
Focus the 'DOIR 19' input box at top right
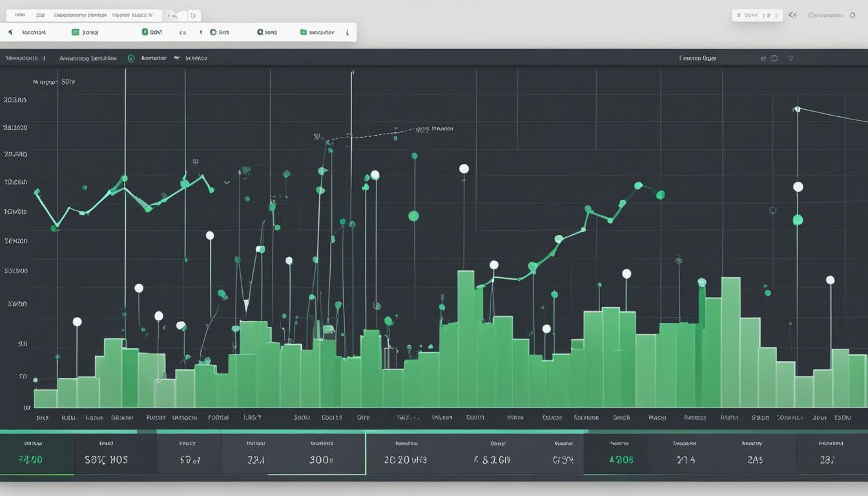pyautogui.click(x=757, y=15)
